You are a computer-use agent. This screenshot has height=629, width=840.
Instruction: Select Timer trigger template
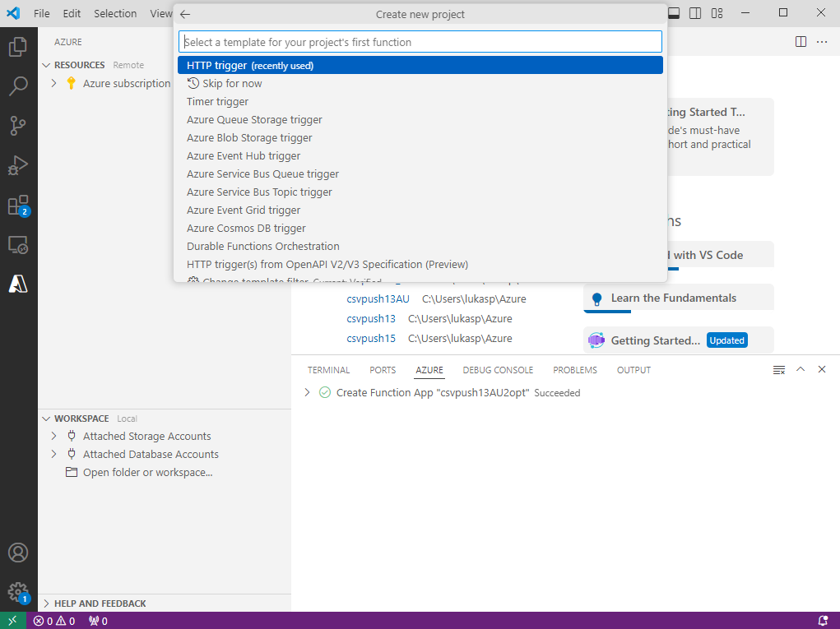[x=217, y=102]
